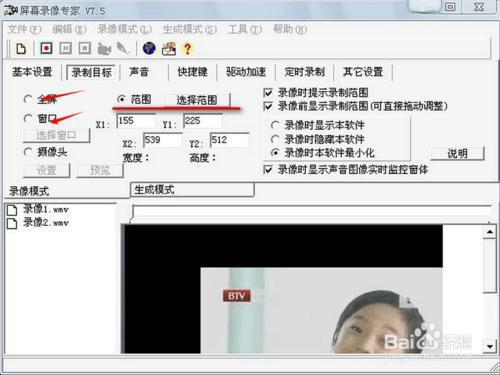Viewport: 500px width, 375px height.
Task: Click the 说明 button
Action: [457, 154]
